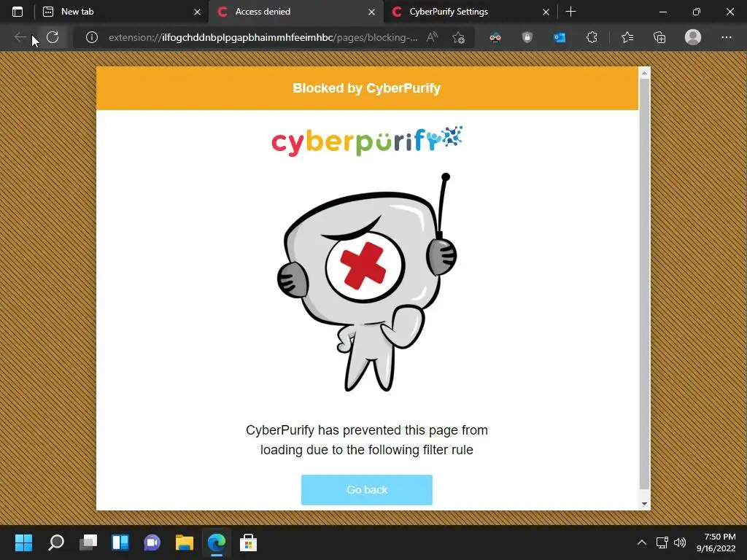Open the browser profile avatar
The image size is (747, 560).
pos(693,37)
